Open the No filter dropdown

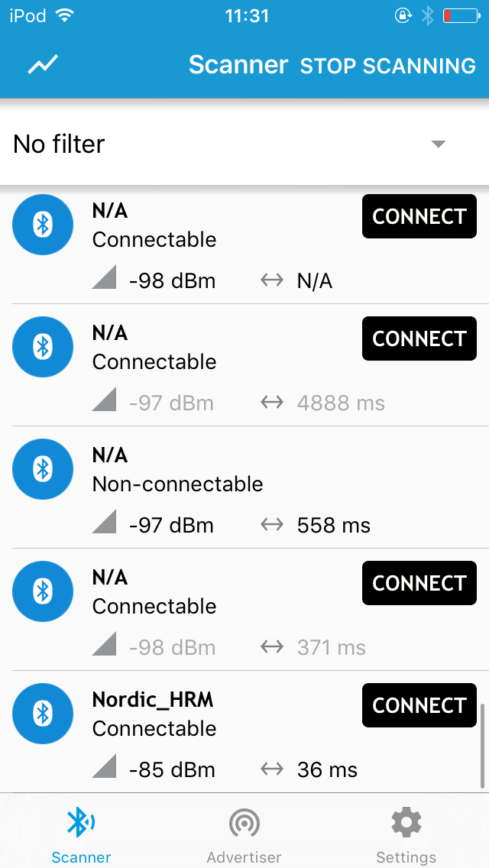pos(59,144)
